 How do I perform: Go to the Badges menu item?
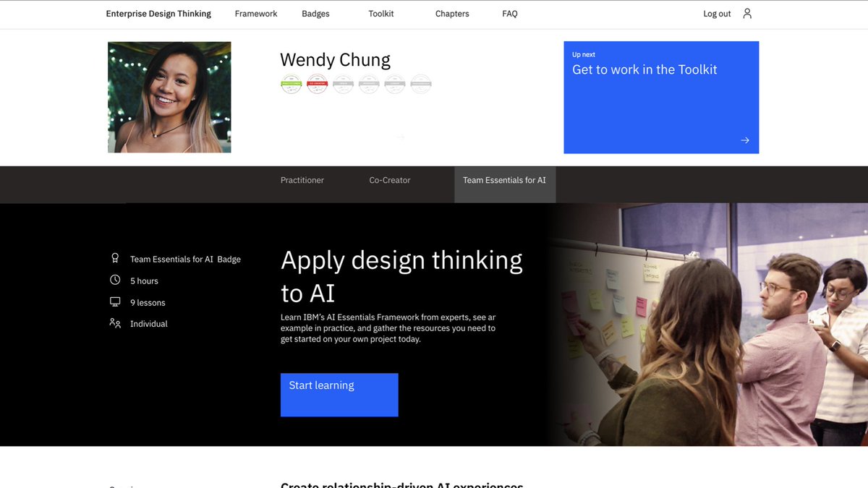click(315, 14)
